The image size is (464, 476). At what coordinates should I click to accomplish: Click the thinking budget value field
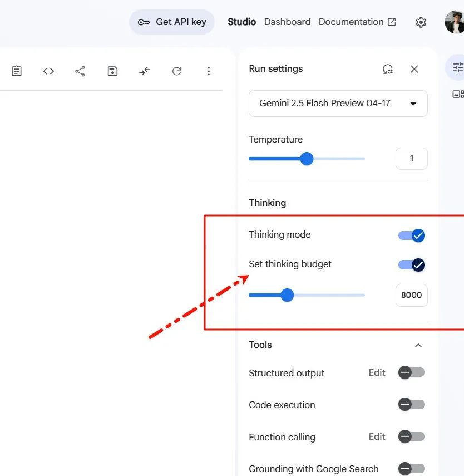point(411,295)
